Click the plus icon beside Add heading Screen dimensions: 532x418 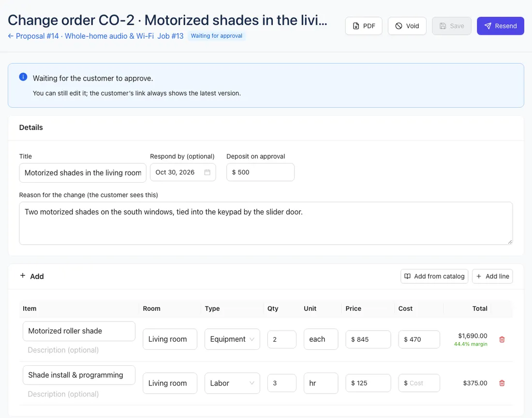(23, 275)
